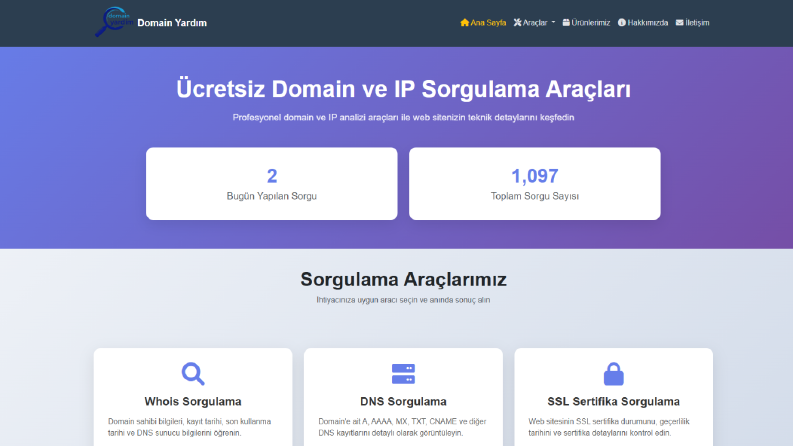Open the Ürünlerimiz menu item
This screenshot has height=446, width=793.
[x=586, y=23]
